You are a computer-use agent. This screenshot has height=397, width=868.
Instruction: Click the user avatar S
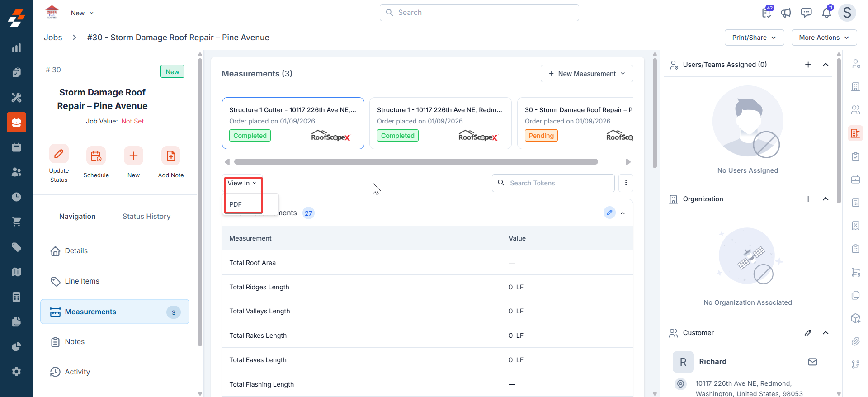click(847, 13)
